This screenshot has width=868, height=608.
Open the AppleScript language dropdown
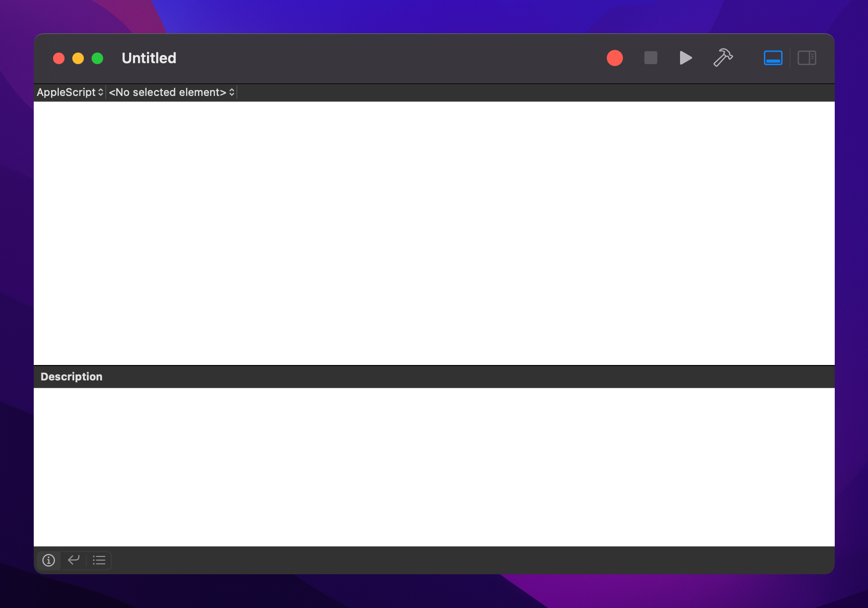(70, 92)
